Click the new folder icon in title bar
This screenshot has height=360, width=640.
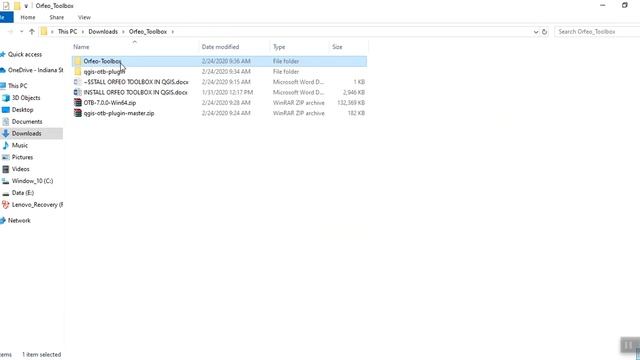click(x=17, y=6)
